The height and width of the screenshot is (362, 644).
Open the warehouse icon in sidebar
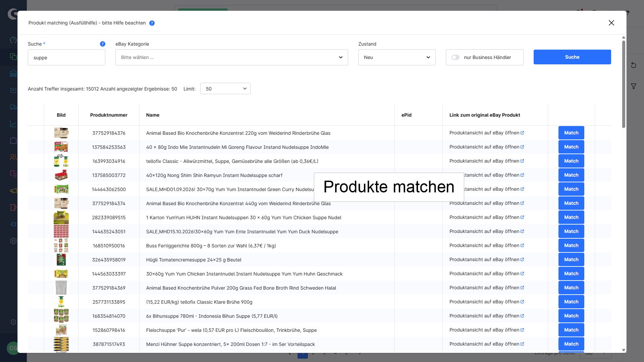point(13,73)
